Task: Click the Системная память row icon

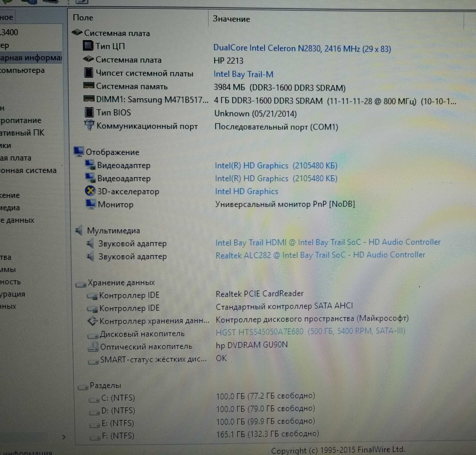Action: click(x=89, y=85)
